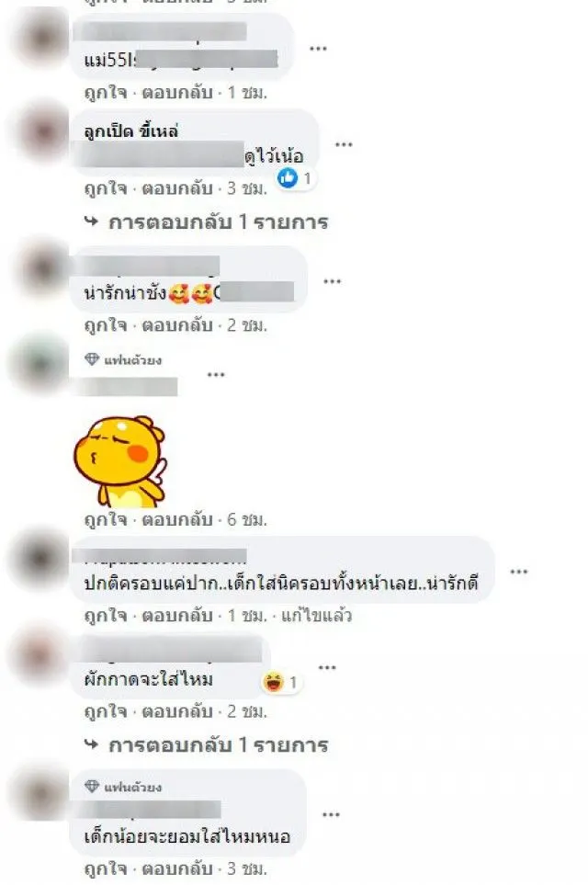Click ถูกใจ under the sticker comment

pos(106,519)
